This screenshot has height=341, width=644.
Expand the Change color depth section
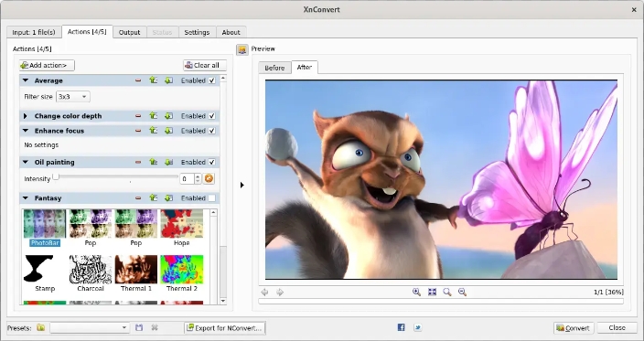[x=26, y=116]
